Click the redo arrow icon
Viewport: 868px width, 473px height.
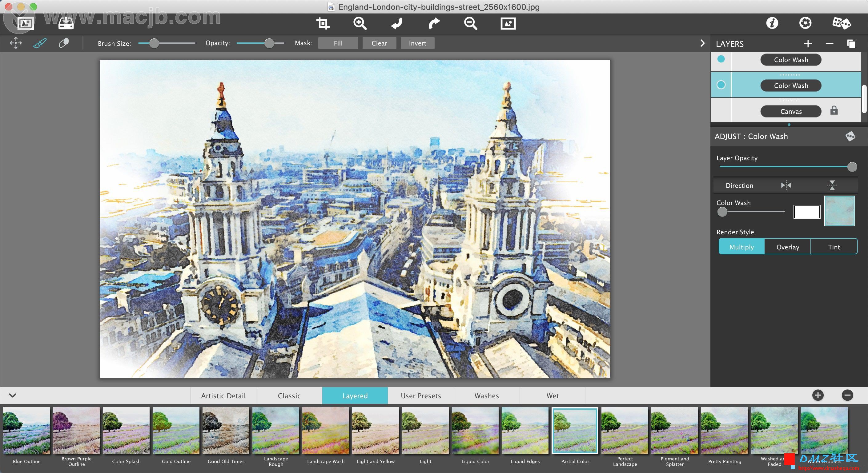[x=434, y=24]
